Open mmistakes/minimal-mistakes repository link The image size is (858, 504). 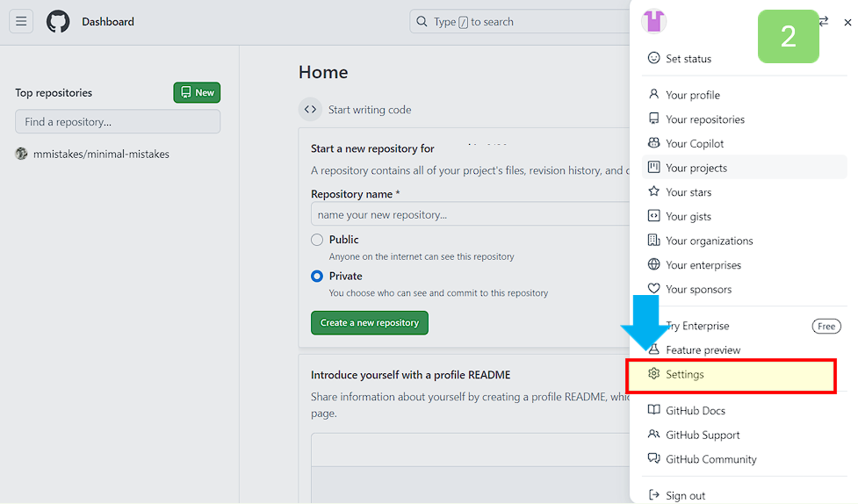tap(101, 155)
